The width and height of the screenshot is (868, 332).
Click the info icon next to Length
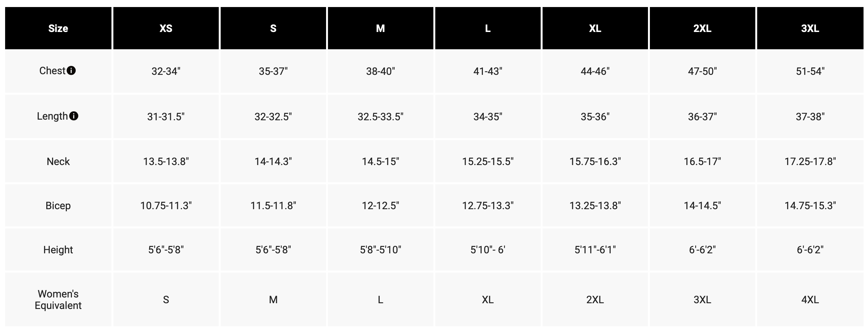click(x=73, y=116)
